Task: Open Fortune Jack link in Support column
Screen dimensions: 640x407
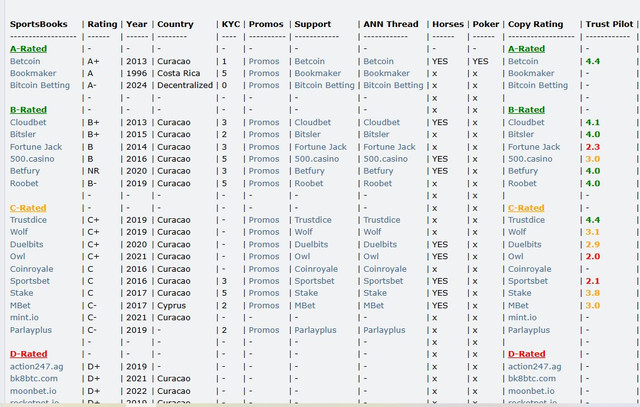Action: coord(320,147)
